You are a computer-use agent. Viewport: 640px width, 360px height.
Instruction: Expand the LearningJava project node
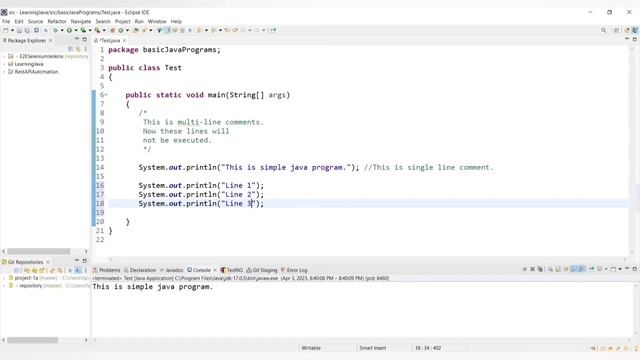click(4, 64)
